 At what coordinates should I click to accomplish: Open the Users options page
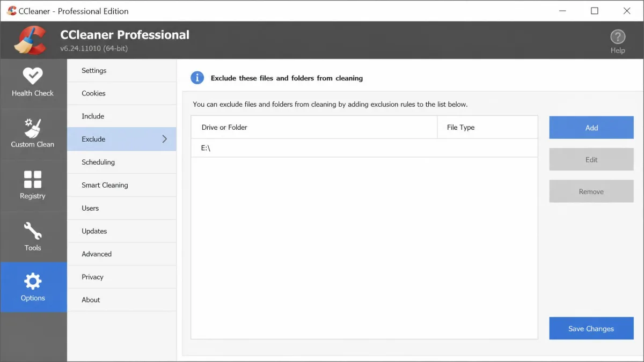pyautogui.click(x=122, y=208)
